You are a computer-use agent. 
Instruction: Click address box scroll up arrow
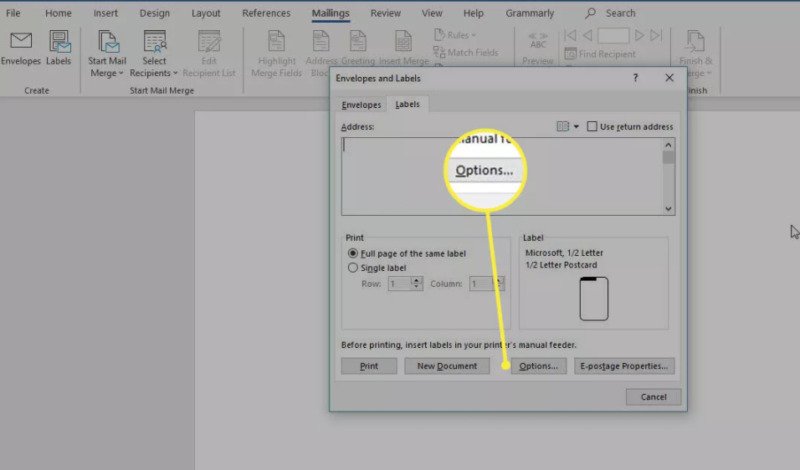click(668, 145)
